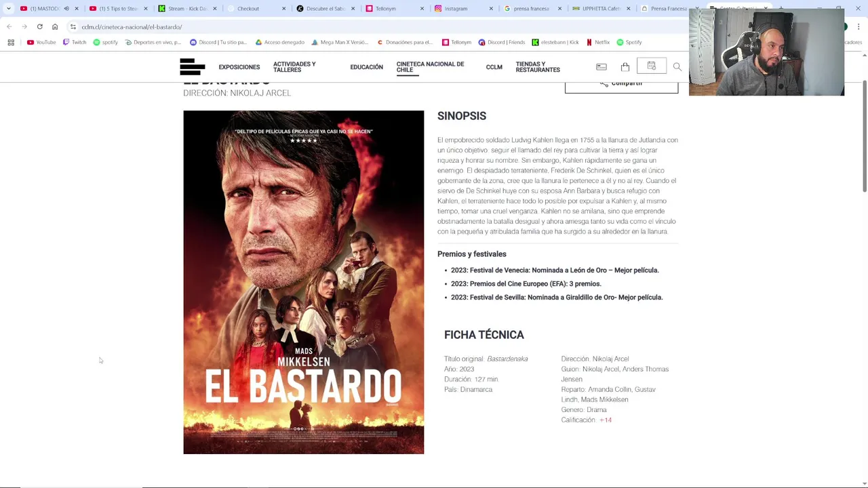Reload the page with the refresh icon
Viewport: 868px width, 488px height.
pyautogui.click(x=39, y=26)
